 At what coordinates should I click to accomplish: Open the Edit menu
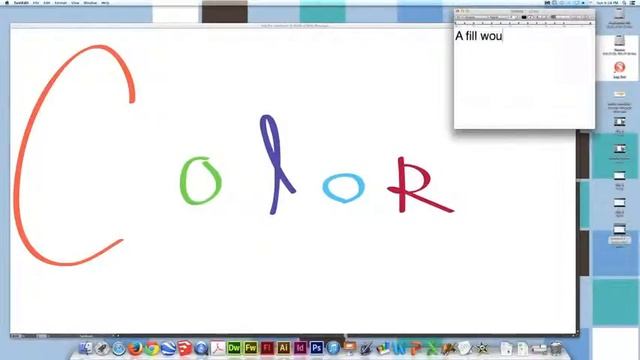(47, 3)
